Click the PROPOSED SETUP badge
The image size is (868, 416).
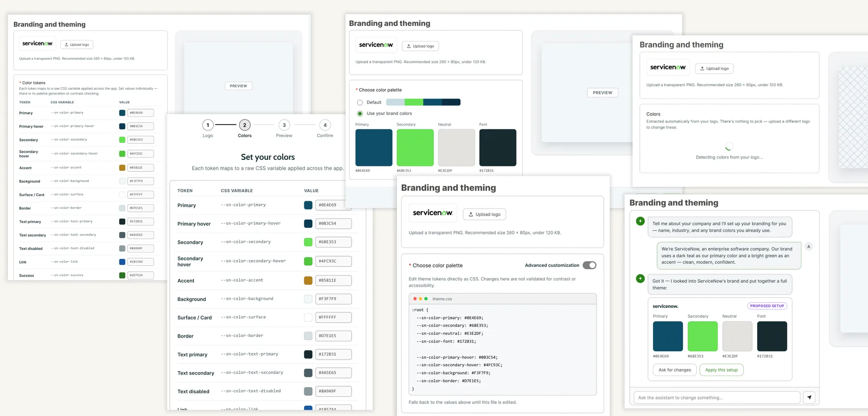[x=767, y=306]
